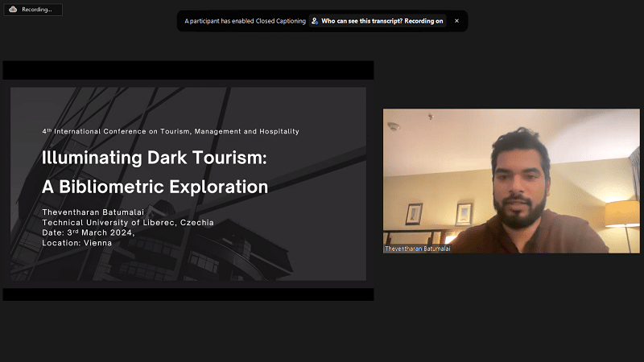Image resolution: width=644 pixels, height=362 pixels.
Task: Click the person icon in transcript notice
Action: pyautogui.click(x=315, y=21)
